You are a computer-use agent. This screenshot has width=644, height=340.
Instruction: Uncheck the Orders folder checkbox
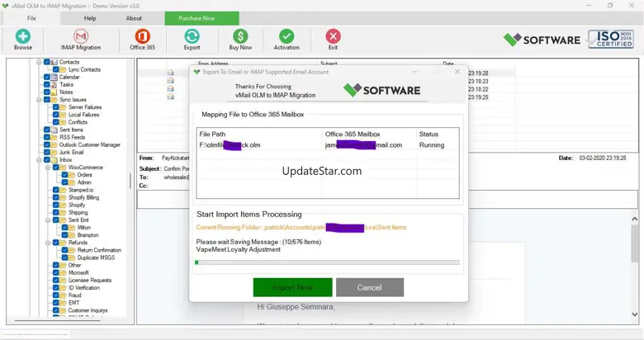tap(65, 175)
